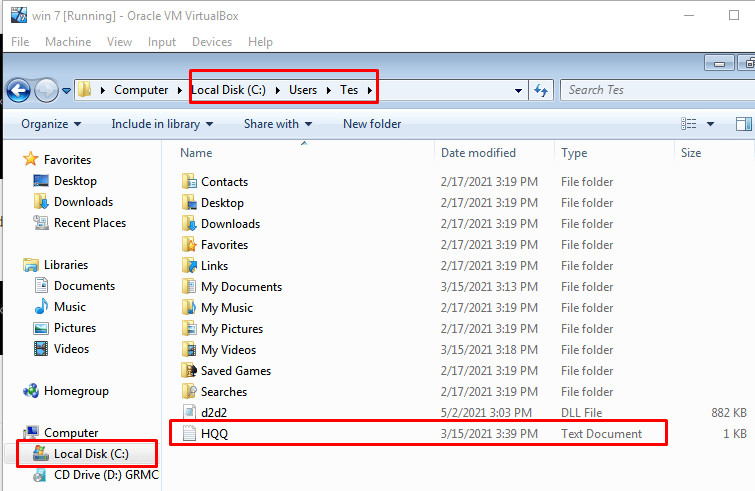Open the Share with dropdown
Screen dimensions: 755x491
point(277,124)
